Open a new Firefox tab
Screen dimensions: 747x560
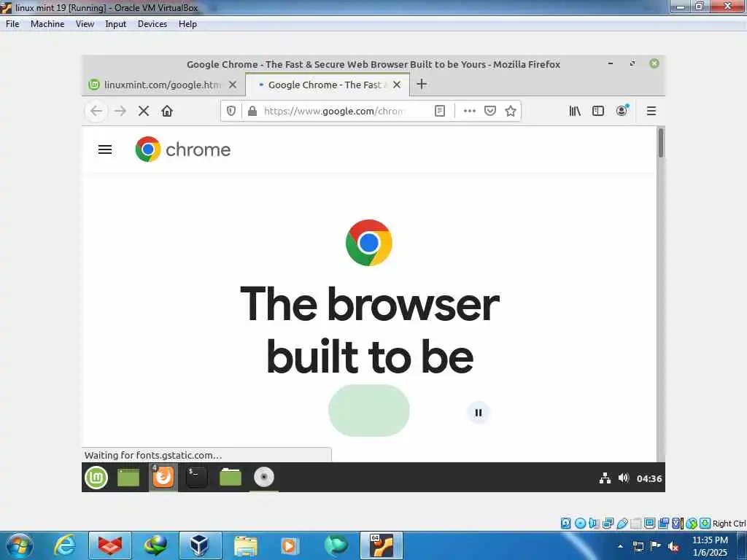pos(422,85)
